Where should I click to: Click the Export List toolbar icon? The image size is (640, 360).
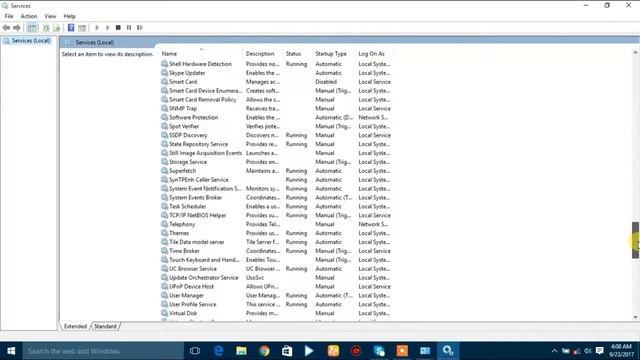point(57,28)
